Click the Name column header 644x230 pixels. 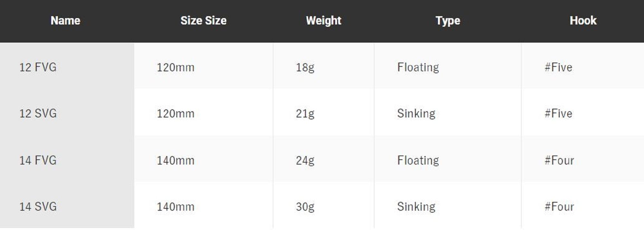(65, 21)
